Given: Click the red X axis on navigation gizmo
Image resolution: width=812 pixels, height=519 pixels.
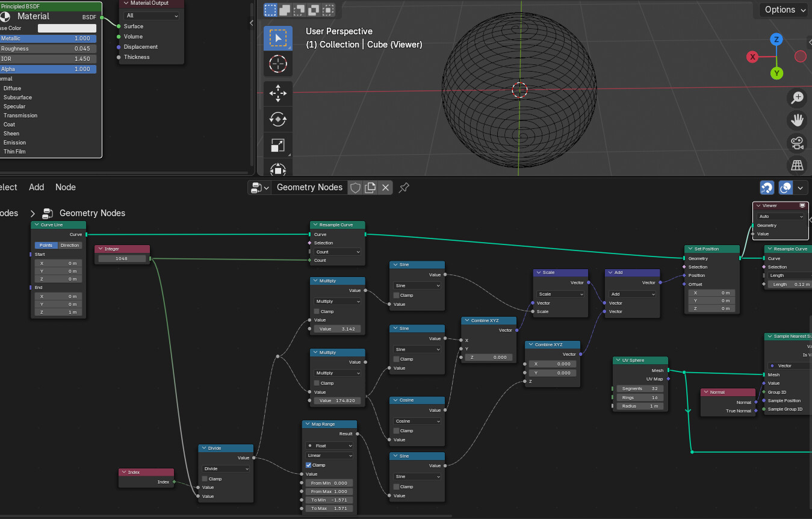Looking at the screenshot, I should (752, 57).
